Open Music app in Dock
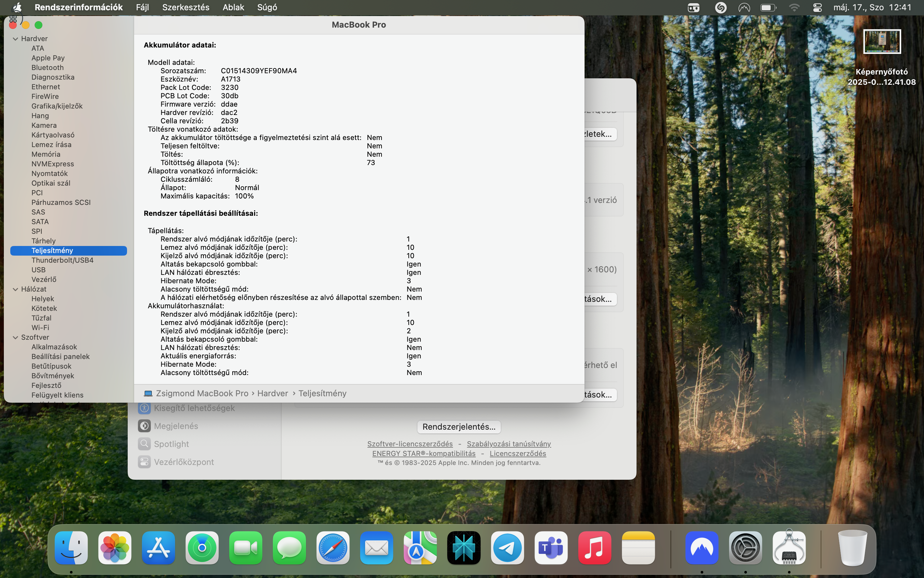 [x=595, y=548]
